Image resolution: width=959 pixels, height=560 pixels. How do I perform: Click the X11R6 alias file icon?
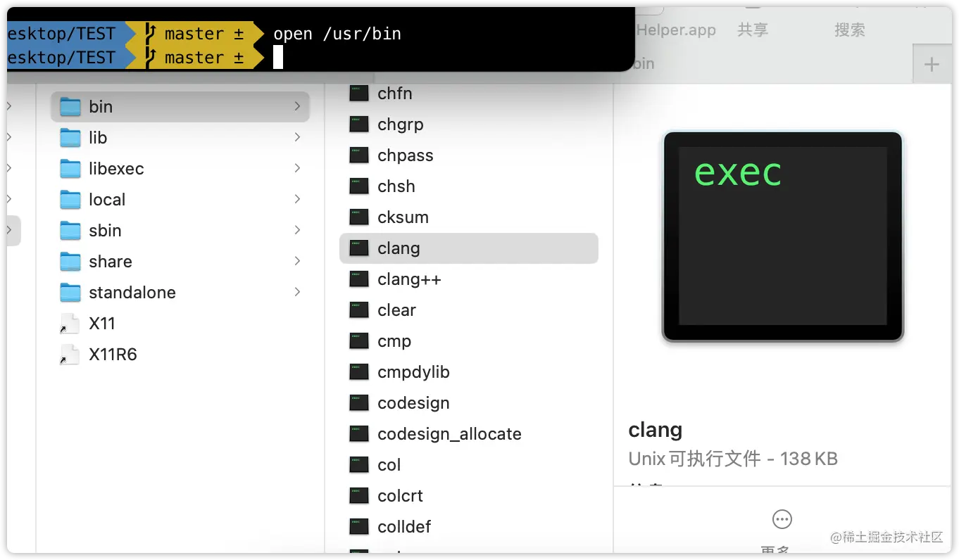[70, 355]
